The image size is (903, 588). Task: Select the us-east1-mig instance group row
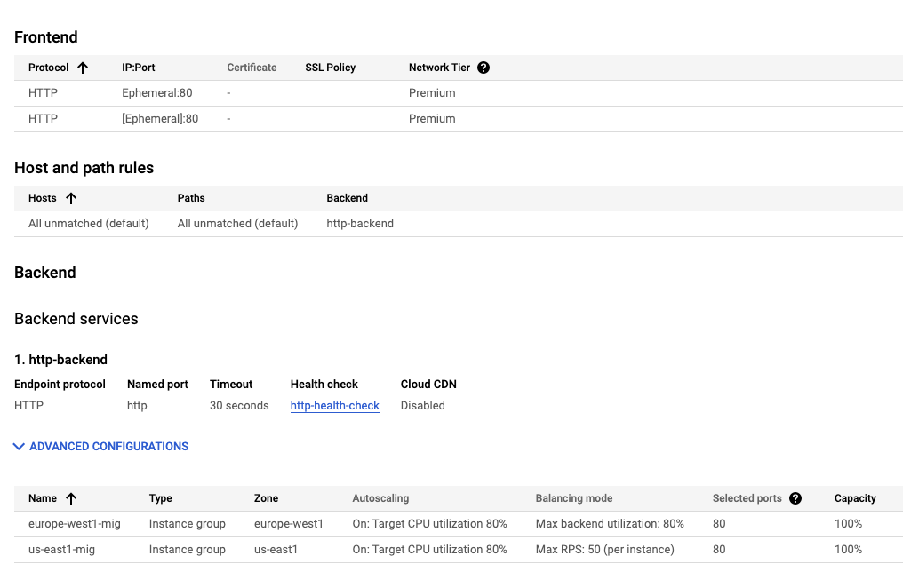click(61, 550)
